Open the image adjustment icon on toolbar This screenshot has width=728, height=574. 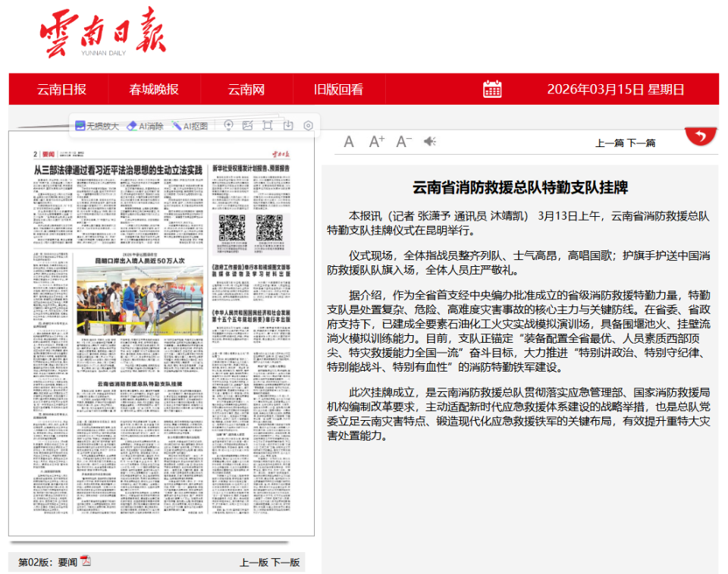(x=247, y=125)
